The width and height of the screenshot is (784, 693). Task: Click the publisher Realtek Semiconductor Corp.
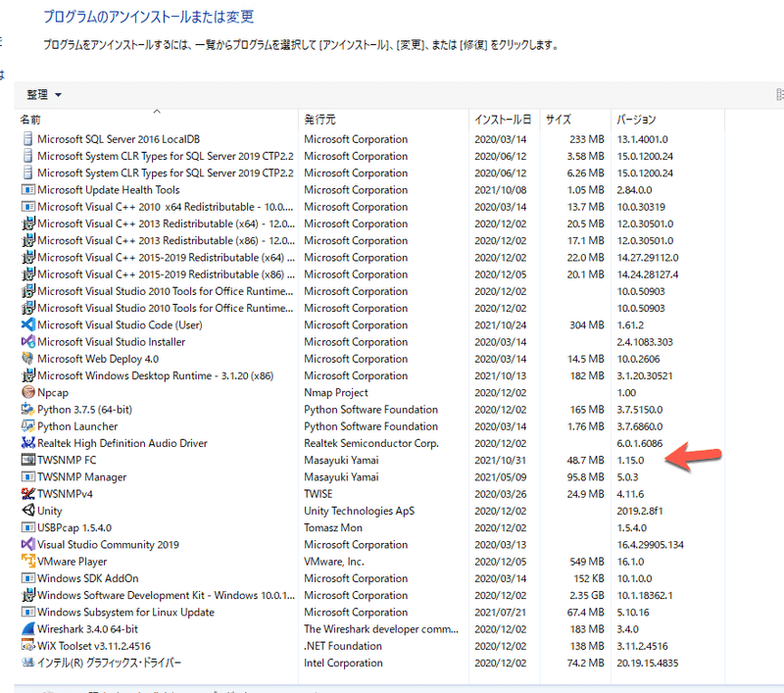pyautogui.click(x=371, y=443)
